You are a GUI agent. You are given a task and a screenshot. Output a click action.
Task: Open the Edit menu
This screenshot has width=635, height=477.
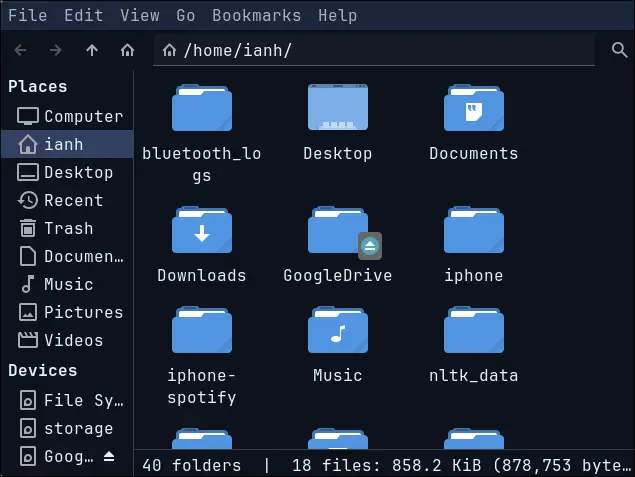[x=83, y=15]
